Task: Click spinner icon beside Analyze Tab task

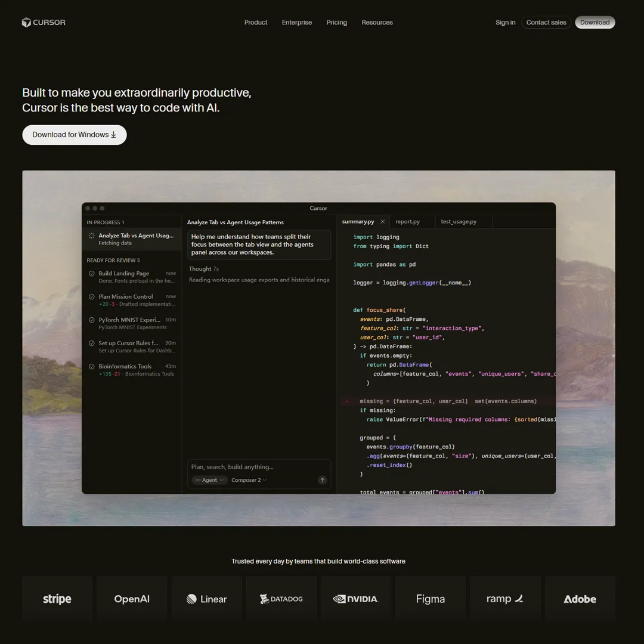Action: (x=92, y=236)
